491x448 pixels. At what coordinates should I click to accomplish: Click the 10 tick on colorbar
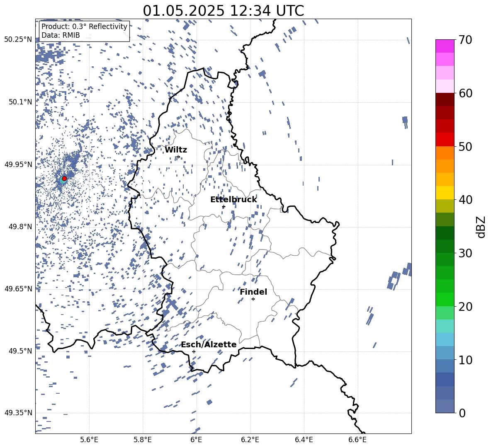point(465,360)
